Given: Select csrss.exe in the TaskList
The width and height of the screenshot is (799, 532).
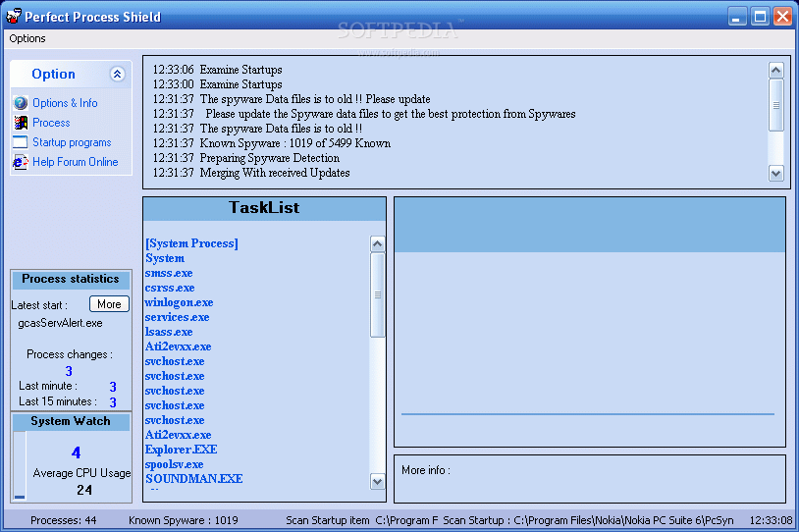Looking at the screenshot, I should point(170,288).
